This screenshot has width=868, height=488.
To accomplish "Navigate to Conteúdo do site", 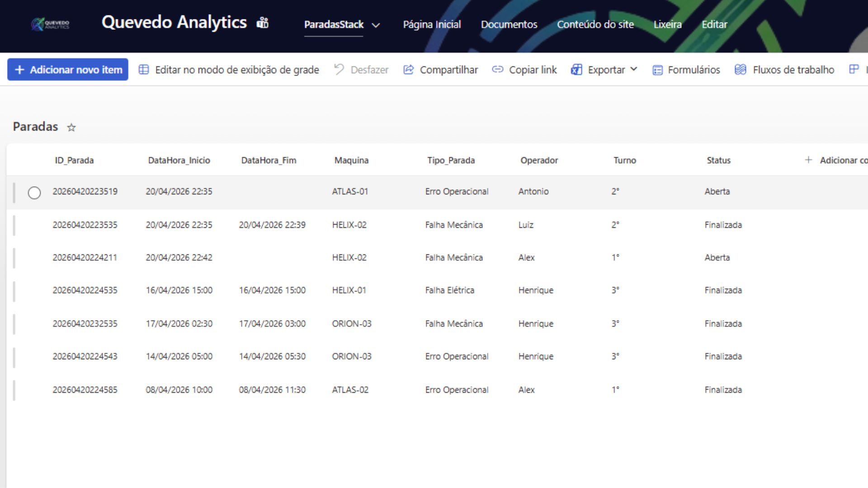I will (595, 25).
